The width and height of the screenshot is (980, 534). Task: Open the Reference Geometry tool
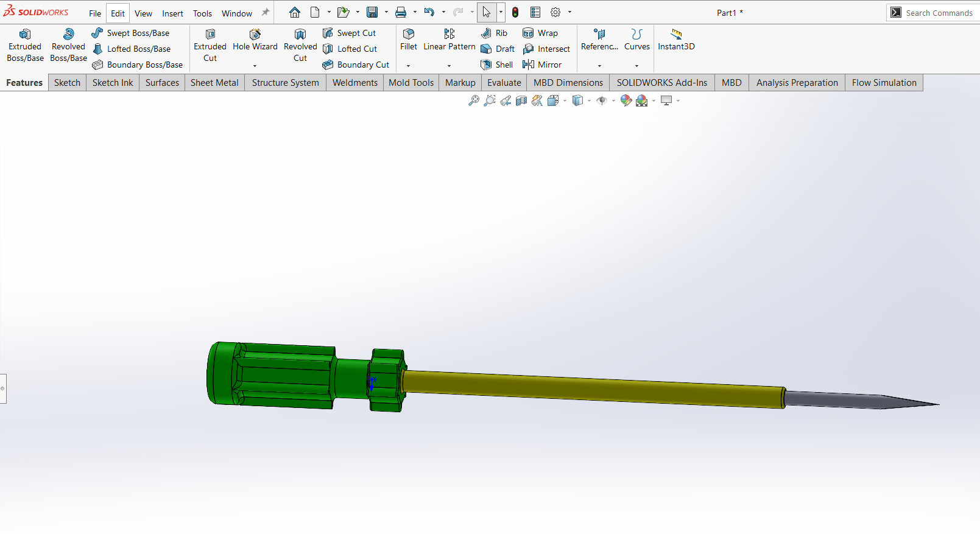tap(599, 41)
